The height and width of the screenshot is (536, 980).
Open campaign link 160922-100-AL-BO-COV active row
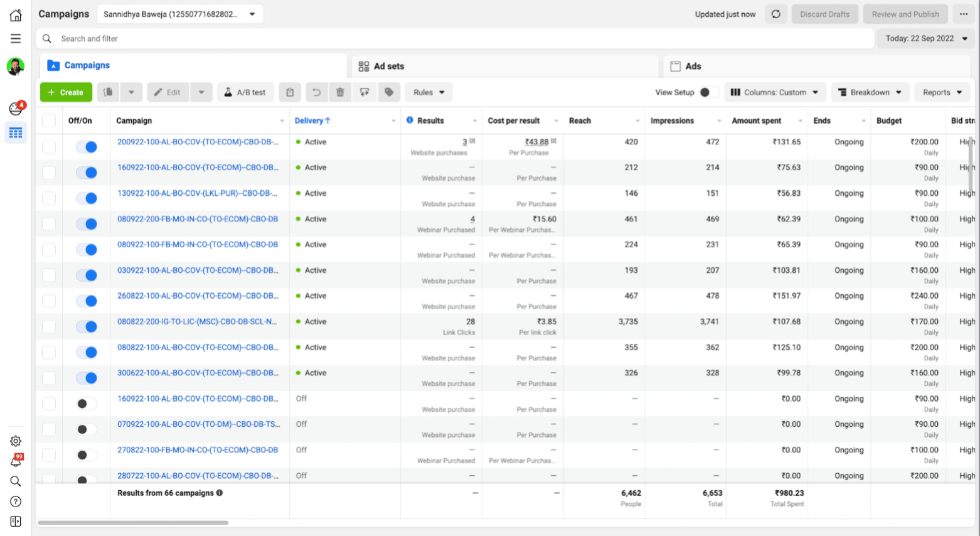coord(198,168)
